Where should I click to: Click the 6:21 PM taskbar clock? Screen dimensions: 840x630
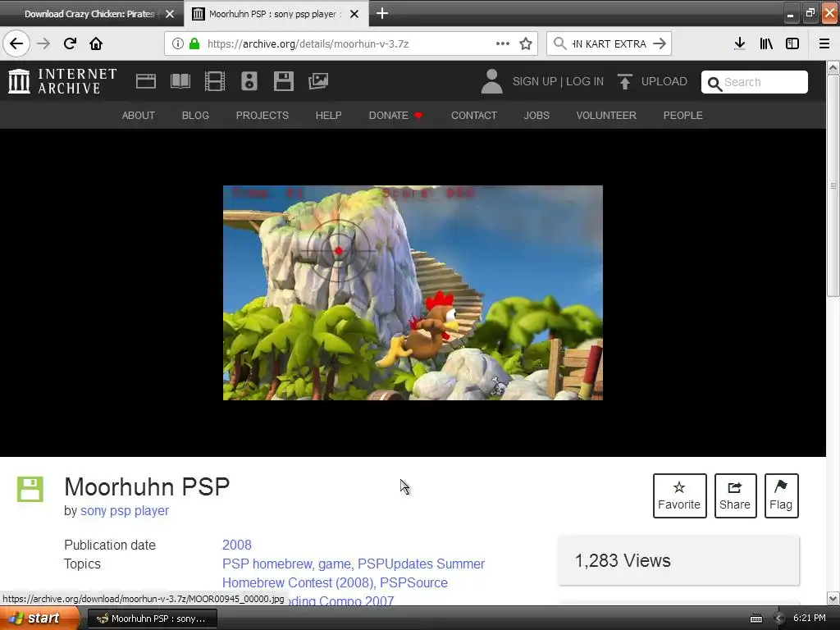coord(810,618)
